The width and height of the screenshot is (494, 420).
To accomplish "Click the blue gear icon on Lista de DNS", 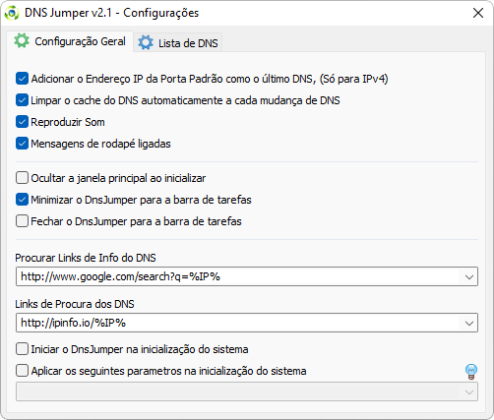I will pos(146,43).
